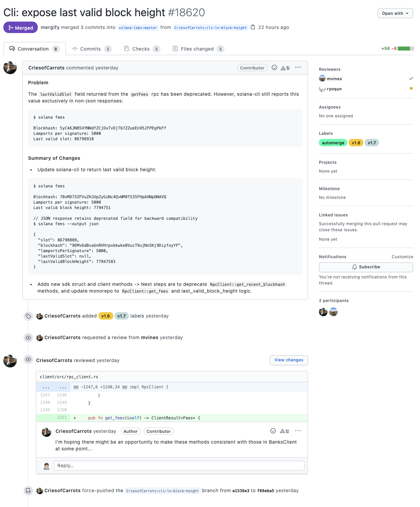Click eye icon on reviewed event
420x507 pixels.
click(x=28, y=359)
